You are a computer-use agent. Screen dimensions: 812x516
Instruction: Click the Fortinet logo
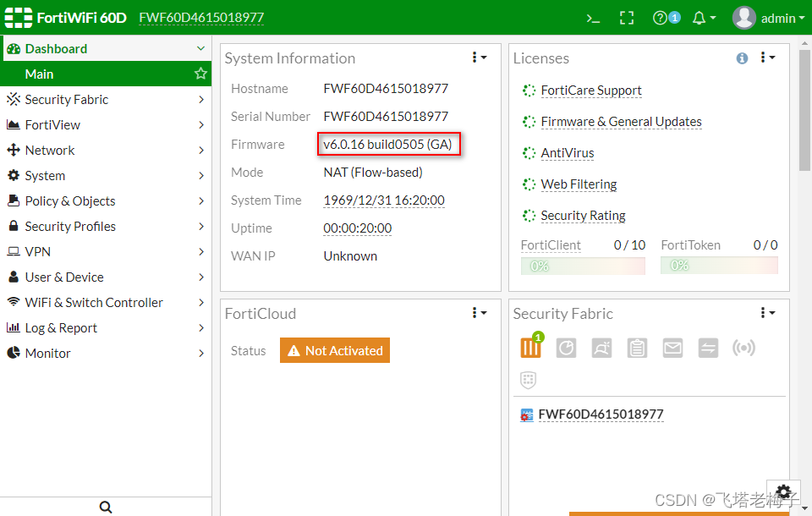pos(19,18)
